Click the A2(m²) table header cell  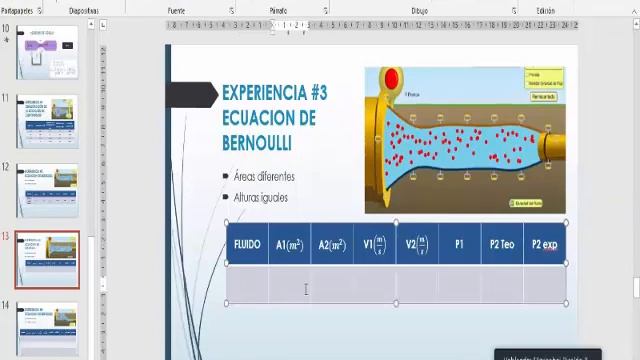[332, 244]
